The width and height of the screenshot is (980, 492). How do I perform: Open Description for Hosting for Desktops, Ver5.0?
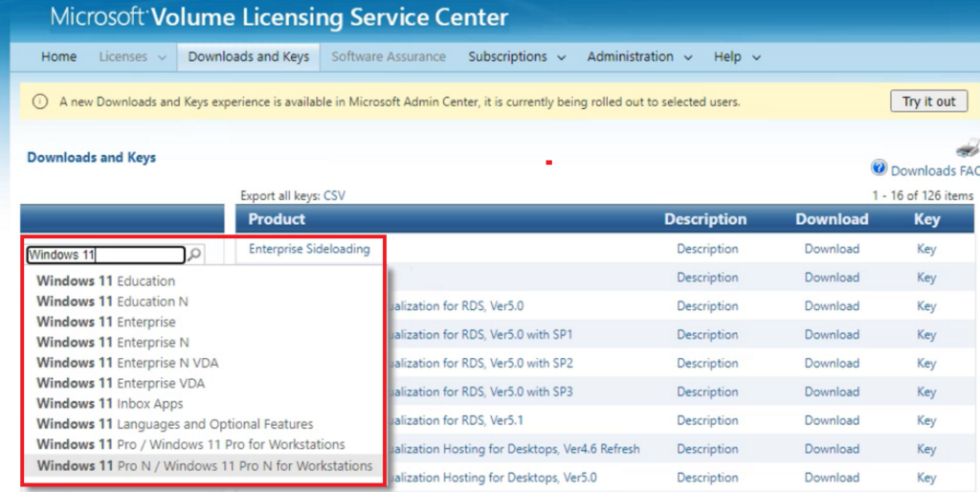[707, 478]
